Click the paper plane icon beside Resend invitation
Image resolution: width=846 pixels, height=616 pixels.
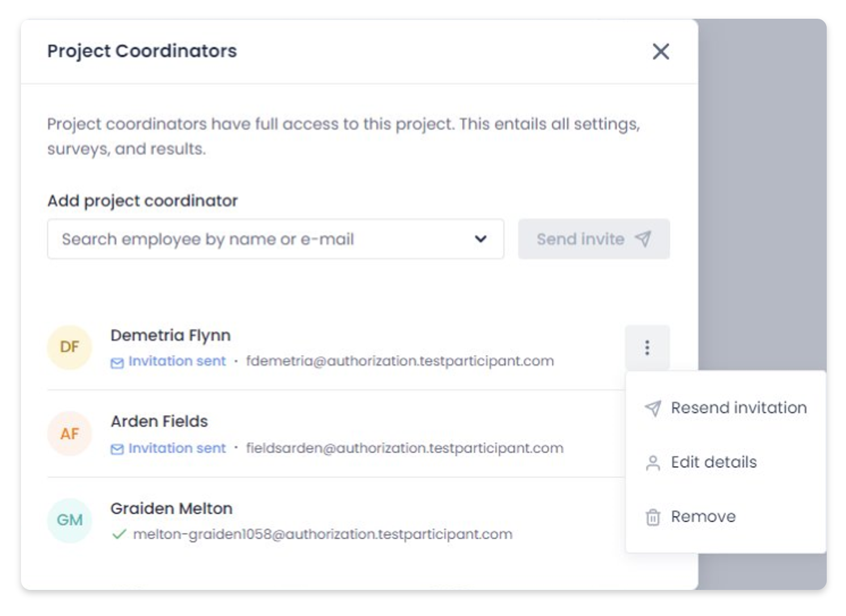click(x=653, y=408)
